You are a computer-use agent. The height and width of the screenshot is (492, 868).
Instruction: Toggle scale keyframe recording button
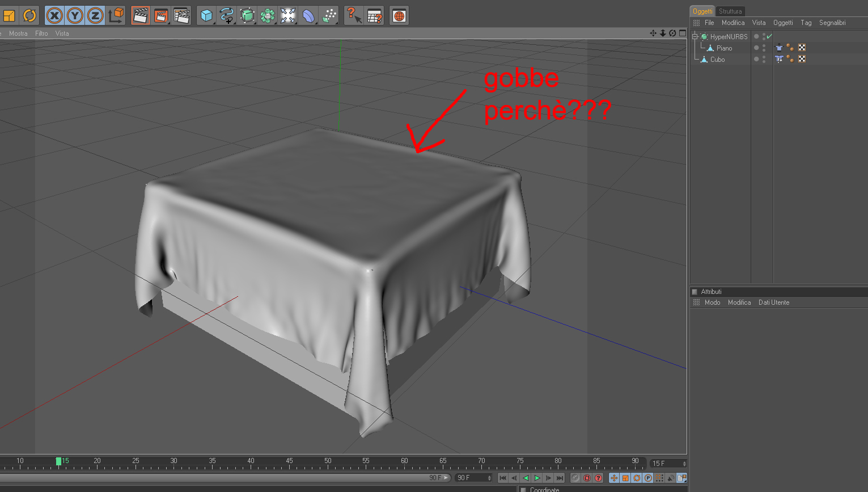click(x=625, y=478)
